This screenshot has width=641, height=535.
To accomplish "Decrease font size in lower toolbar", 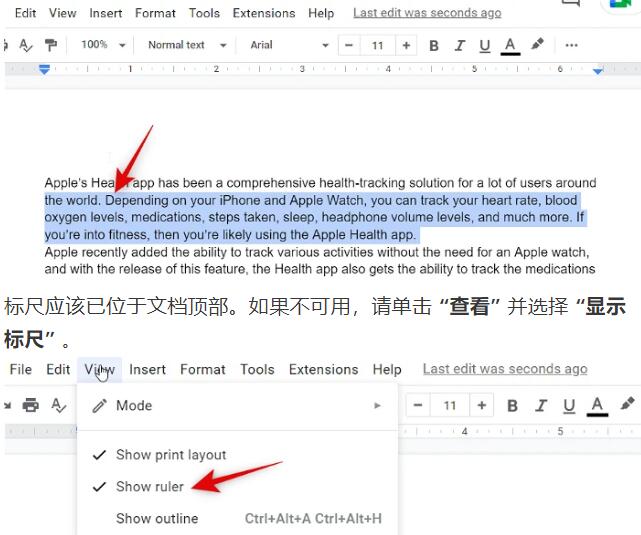I will click(418, 405).
